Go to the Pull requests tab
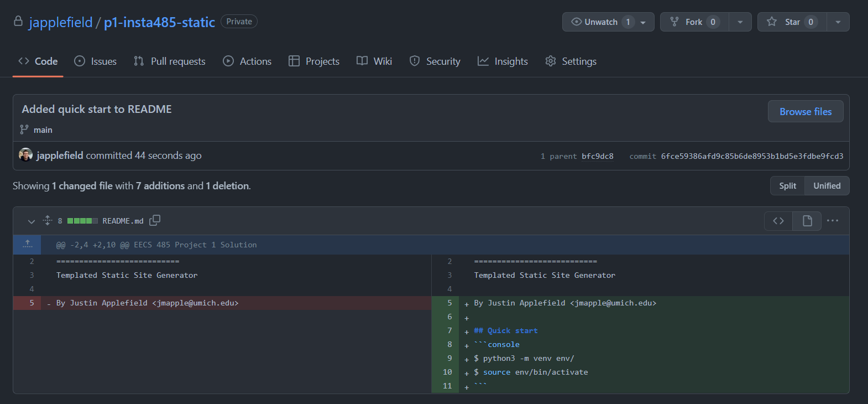 [x=170, y=61]
